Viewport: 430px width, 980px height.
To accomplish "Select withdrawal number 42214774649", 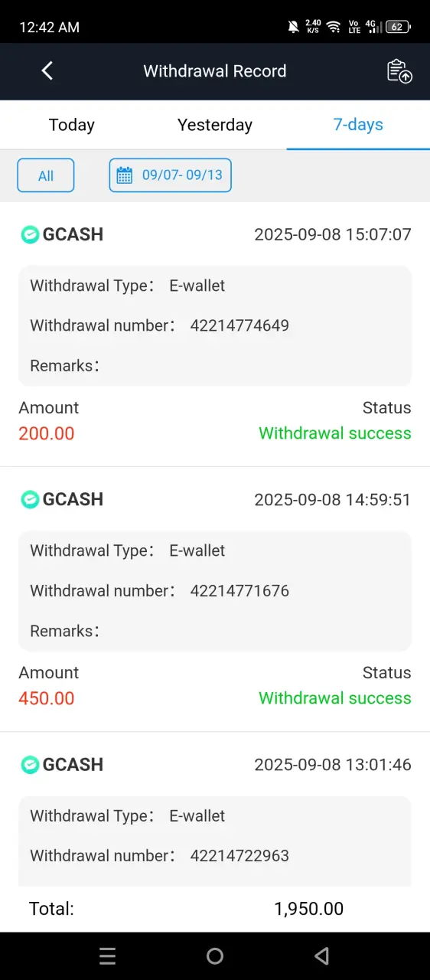I will coord(239,325).
